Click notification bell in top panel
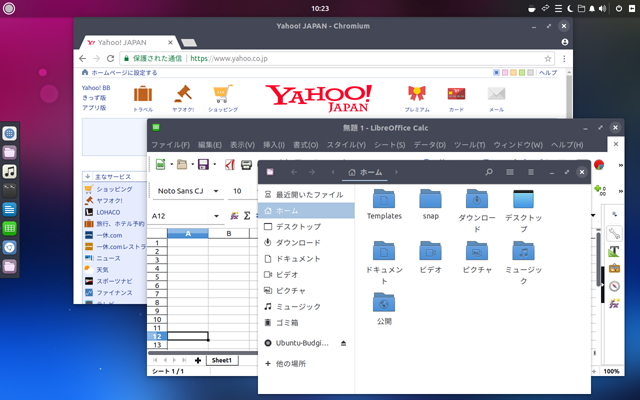The height and width of the screenshot is (400, 640). click(x=592, y=9)
